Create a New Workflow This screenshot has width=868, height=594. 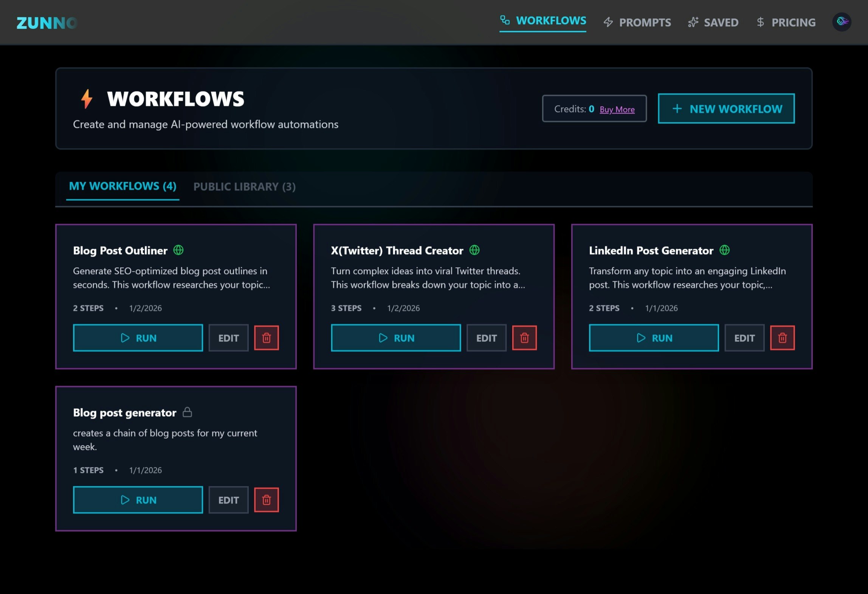click(x=726, y=109)
